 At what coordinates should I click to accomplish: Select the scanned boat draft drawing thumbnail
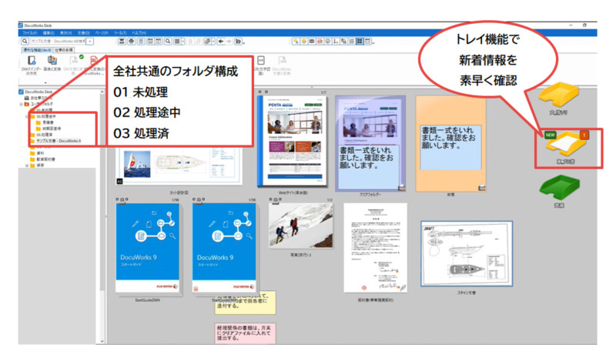pos(467,254)
